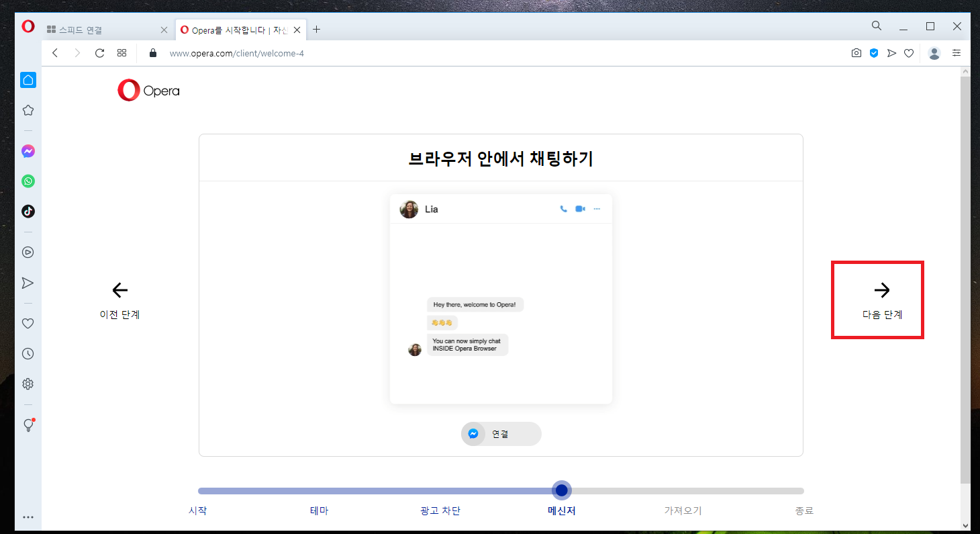Open Settings gear icon in sidebar
This screenshot has width=980, height=534.
pyautogui.click(x=28, y=384)
